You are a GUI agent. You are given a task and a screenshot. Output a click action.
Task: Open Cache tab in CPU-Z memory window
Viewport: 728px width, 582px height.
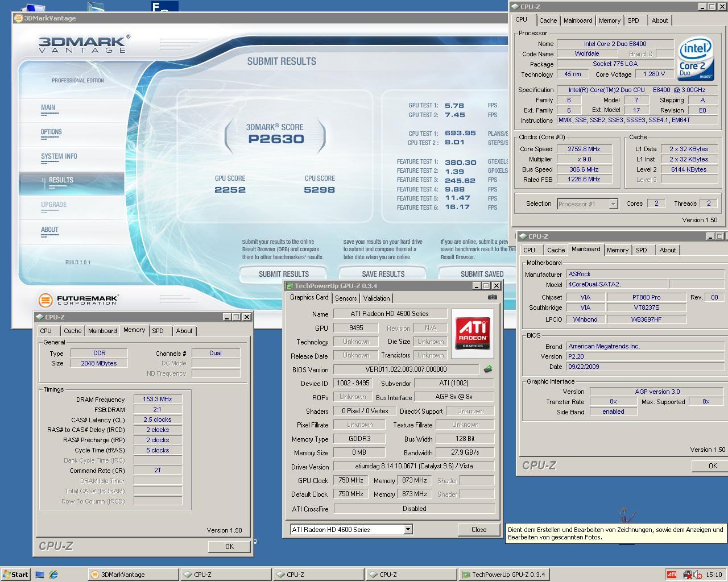72,331
